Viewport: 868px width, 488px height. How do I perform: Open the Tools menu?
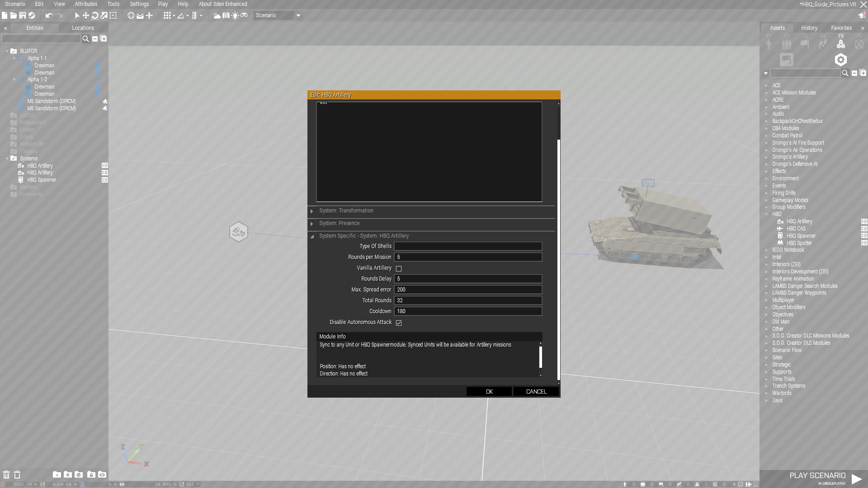point(113,4)
